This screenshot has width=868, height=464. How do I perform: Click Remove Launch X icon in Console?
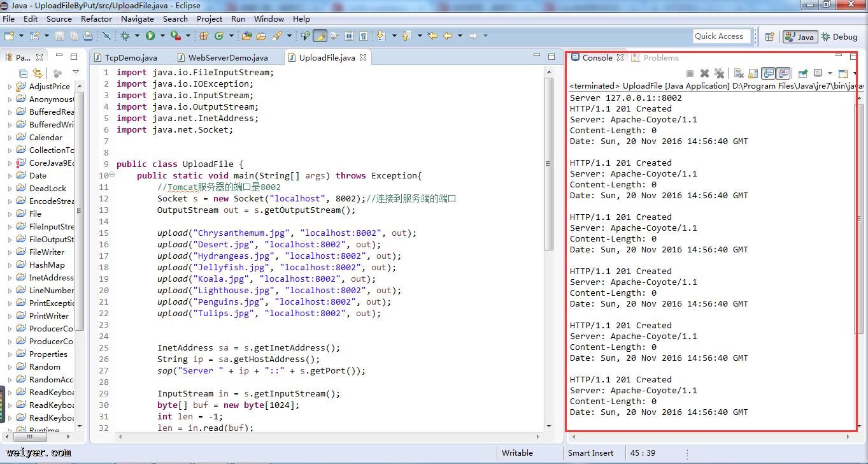point(704,73)
